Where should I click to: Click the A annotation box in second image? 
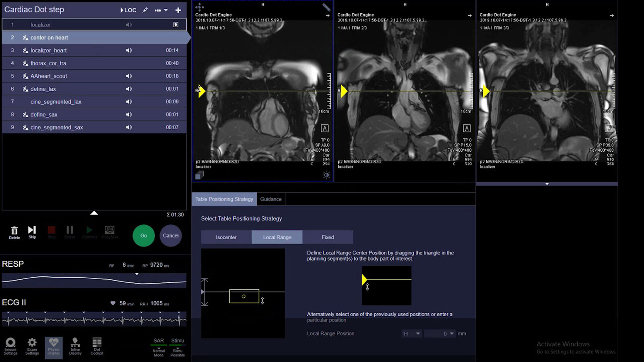pyautogui.click(x=466, y=128)
